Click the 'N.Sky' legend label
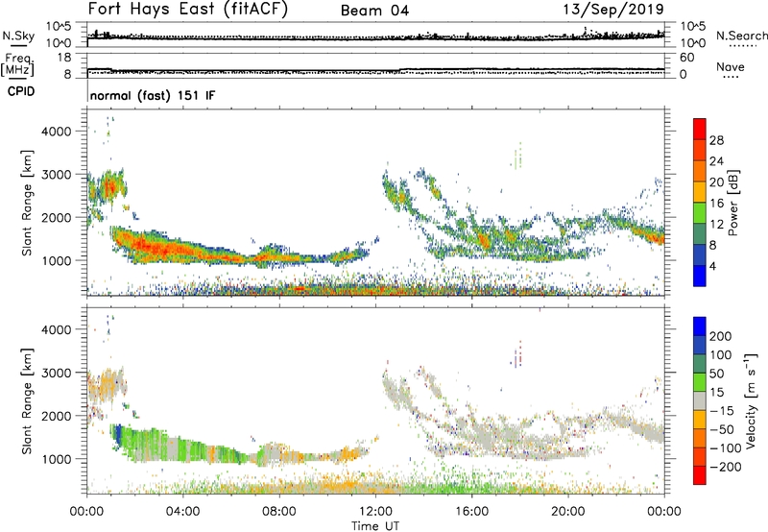The width and height of the screenshot is (768, 532). coord(18,36)
